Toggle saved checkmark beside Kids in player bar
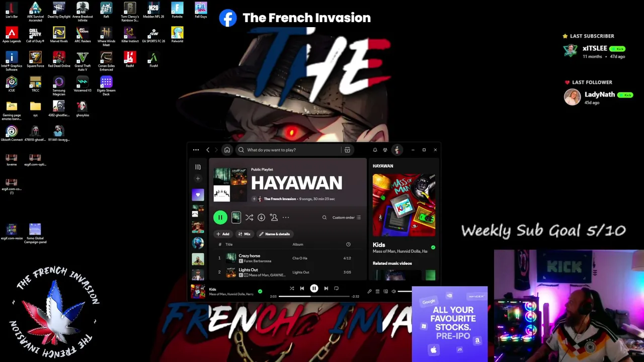The image size is (644, 362). (260, 292)
